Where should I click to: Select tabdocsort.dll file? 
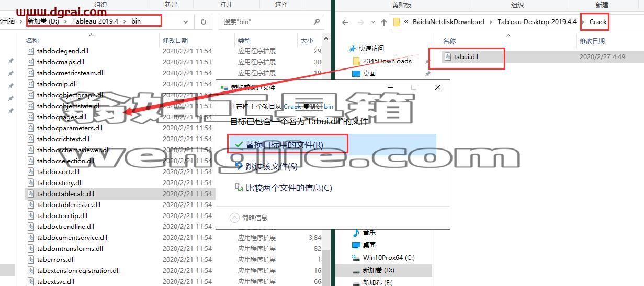click(58, 172)
